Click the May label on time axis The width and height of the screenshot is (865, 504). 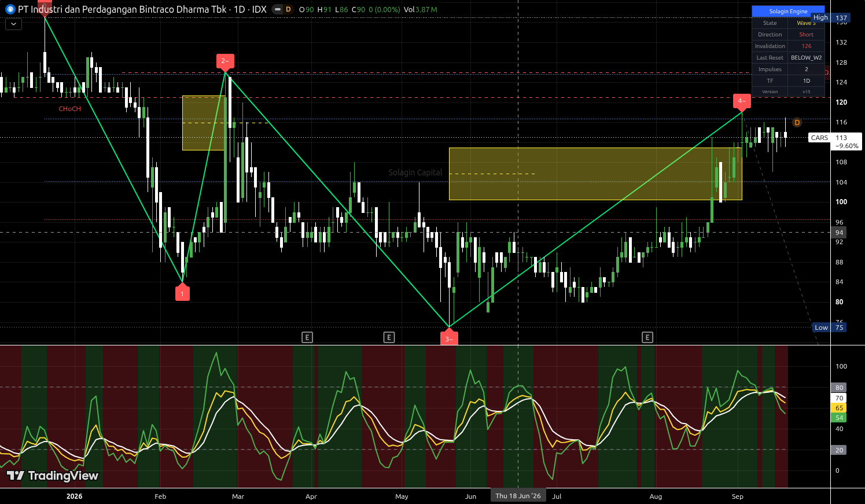pyautogui.click(x=402, y=496)
